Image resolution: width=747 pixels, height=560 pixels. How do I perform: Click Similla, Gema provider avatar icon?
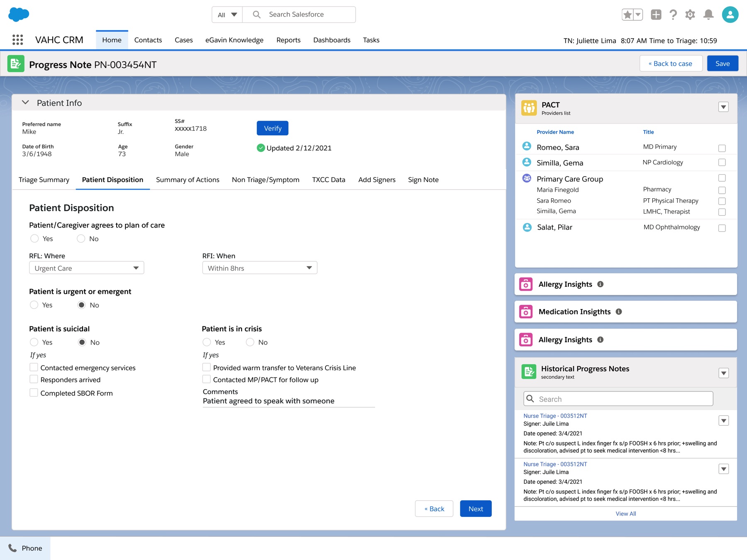pyautogui.click(x=527, y=162)
